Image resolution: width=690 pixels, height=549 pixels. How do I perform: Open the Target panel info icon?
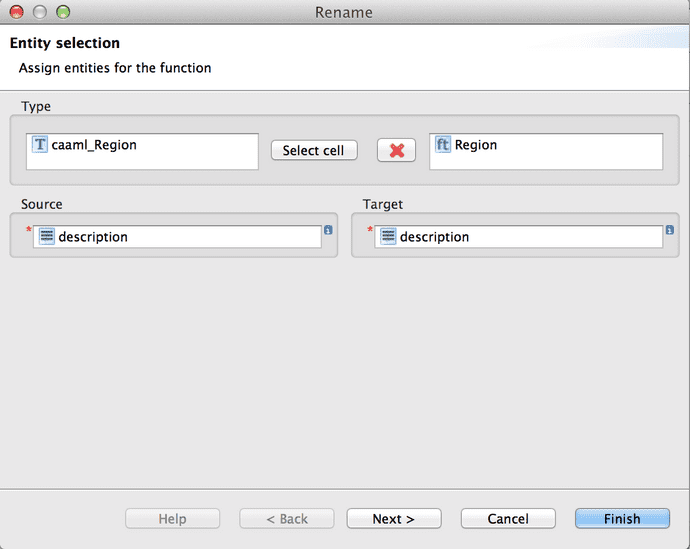pyautogui.click(x=670, y=231)
